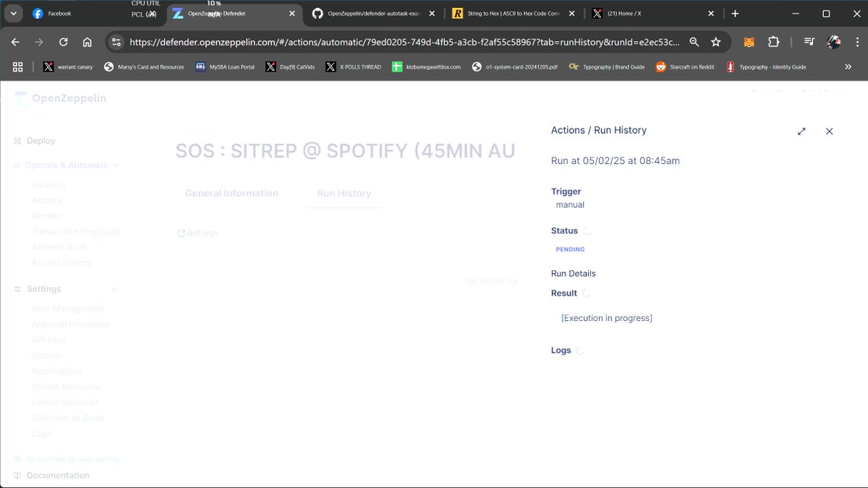Viewport: 868px width, 488px height.
Task: Close the Facebook browser tab
Action: (x=152, y=14)
